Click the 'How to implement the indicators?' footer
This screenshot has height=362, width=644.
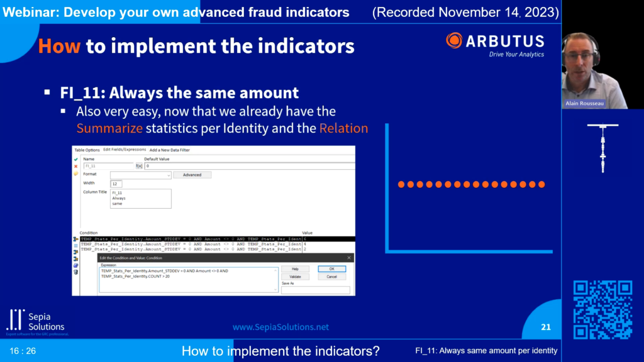[280, 351]
